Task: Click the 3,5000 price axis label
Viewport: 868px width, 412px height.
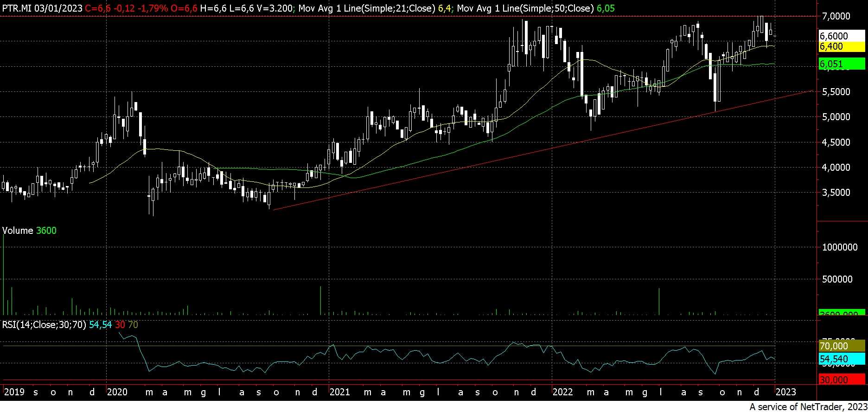Action: click(x=836, y=193)
